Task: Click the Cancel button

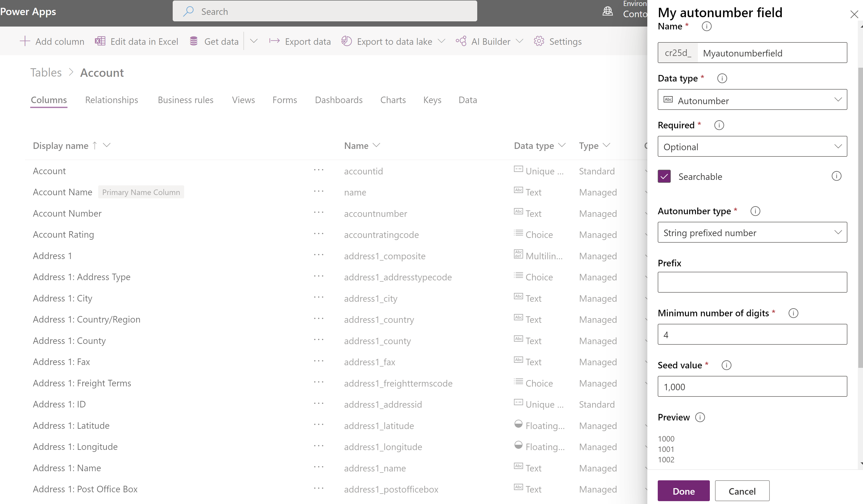Action: [x=742, y=490]
